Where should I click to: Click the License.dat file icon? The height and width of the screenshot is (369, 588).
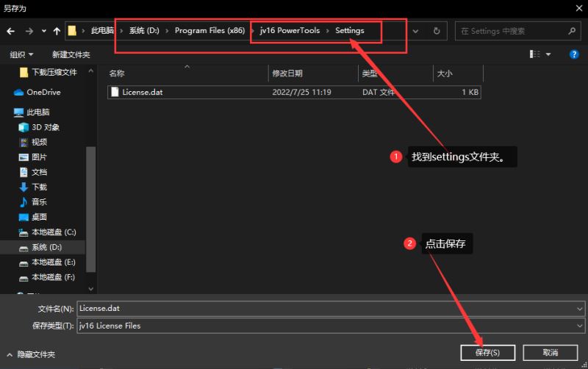[x=115, y=93]
